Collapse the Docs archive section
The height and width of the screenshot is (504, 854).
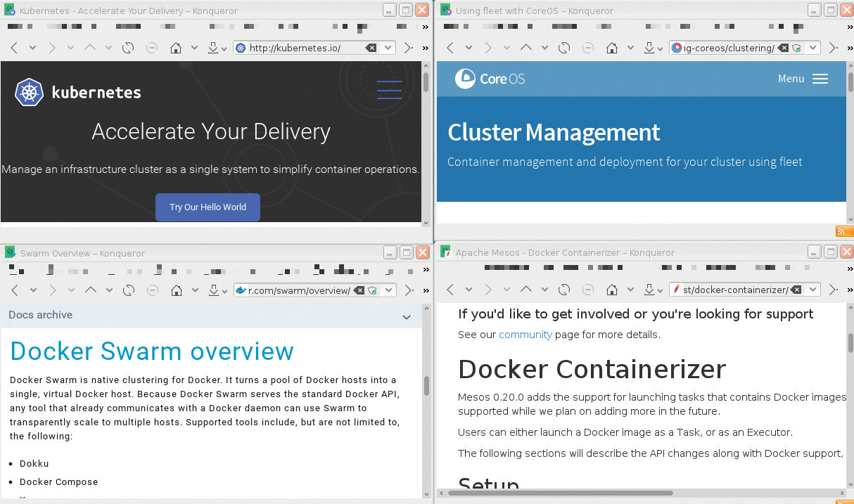(407, 317)
